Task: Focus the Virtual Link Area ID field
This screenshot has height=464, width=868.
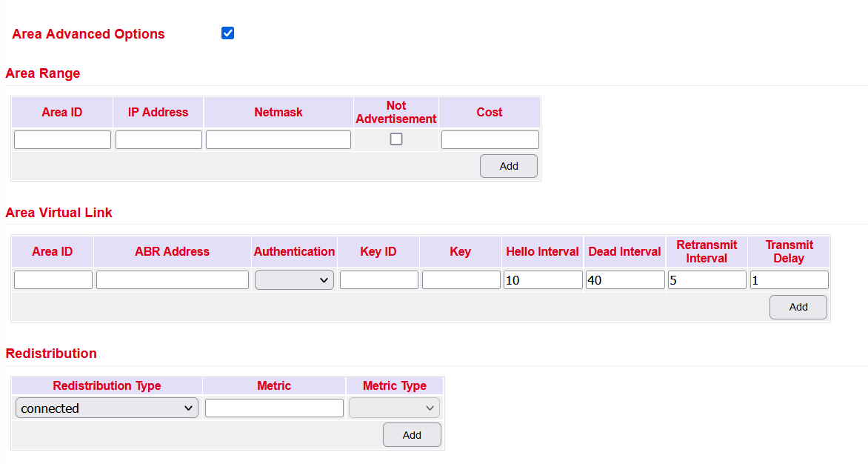Action: [53, 279]
